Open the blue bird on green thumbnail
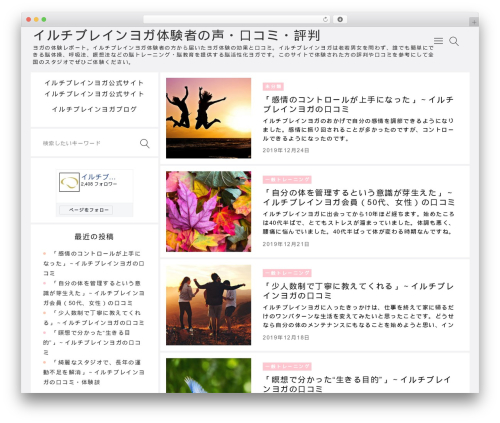Viewport: 500px width, 423px height. tap(209, 376)
